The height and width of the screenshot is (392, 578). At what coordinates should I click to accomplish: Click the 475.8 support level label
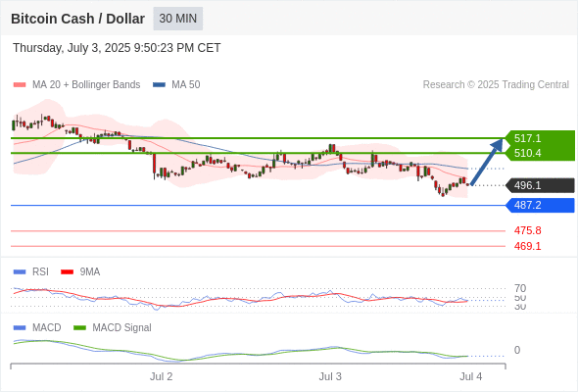pos(527,231)
